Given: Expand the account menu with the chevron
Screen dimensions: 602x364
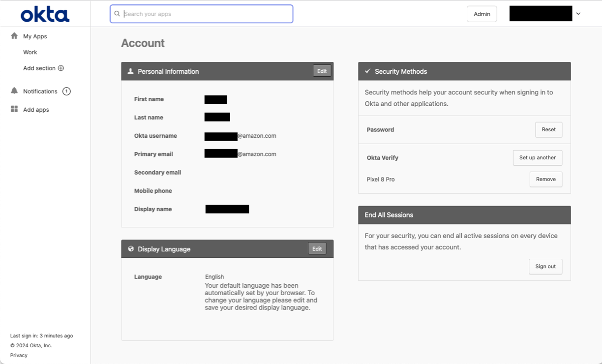Looking at the screenshot, I should pos(578,13).
